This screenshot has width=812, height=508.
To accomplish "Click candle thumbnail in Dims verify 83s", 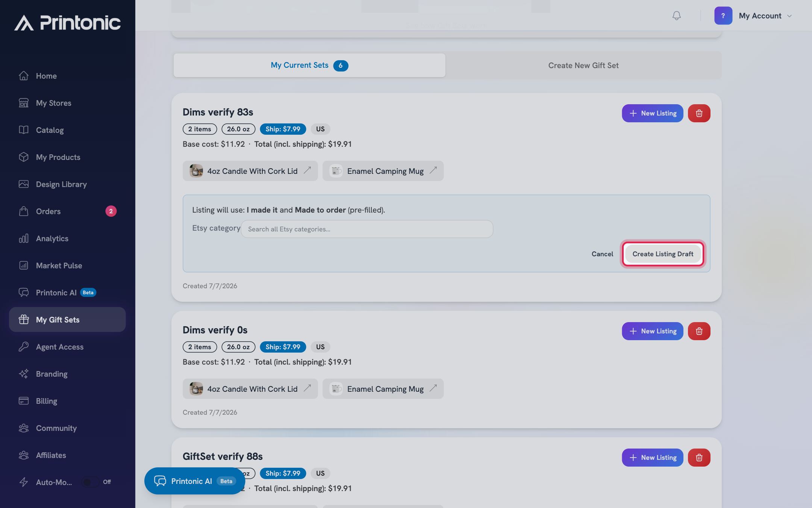I will tap(196, 171).
